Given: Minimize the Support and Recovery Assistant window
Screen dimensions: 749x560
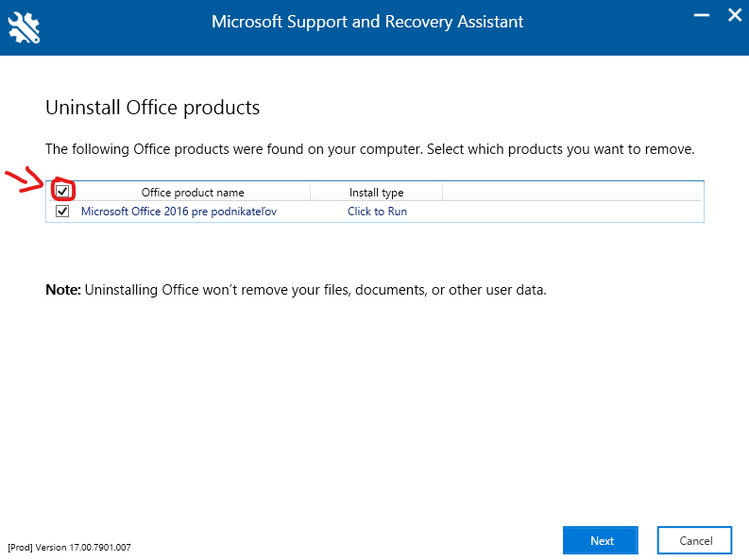Looking at the screenshot, I should click(701, 15).
